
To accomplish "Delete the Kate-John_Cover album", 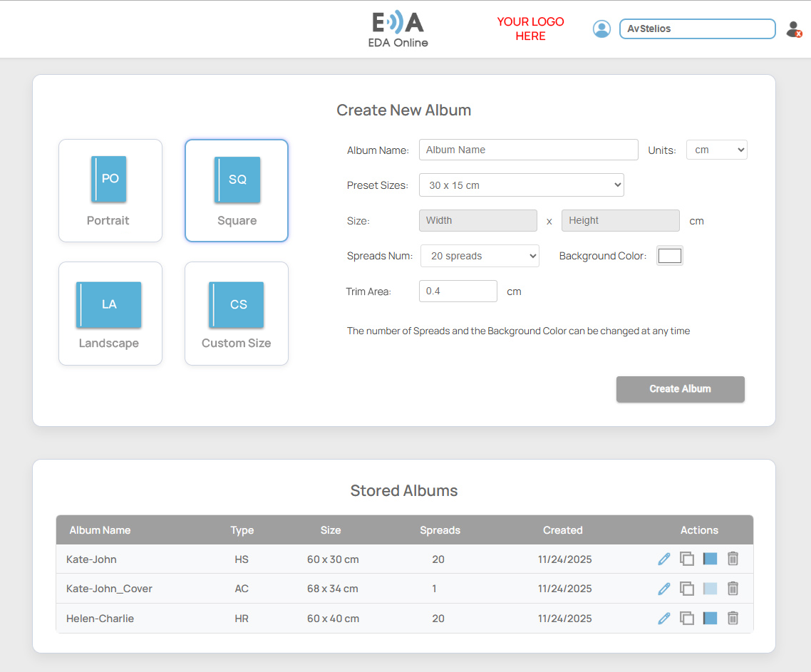I will 733,589.
